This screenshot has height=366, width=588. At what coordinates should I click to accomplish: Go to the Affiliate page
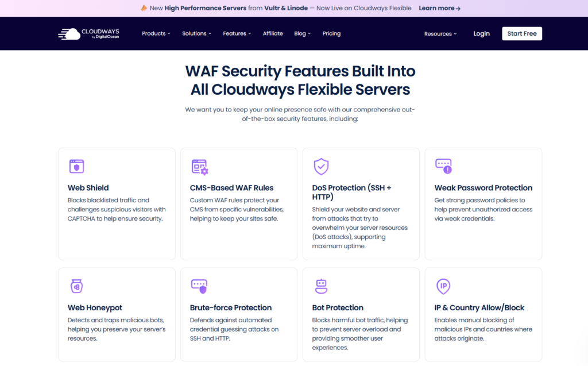point(273,34)
